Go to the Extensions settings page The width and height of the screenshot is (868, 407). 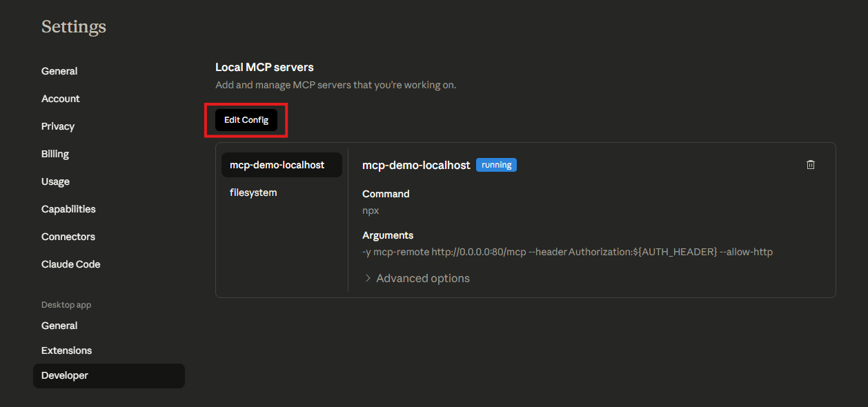click(66, 350)
